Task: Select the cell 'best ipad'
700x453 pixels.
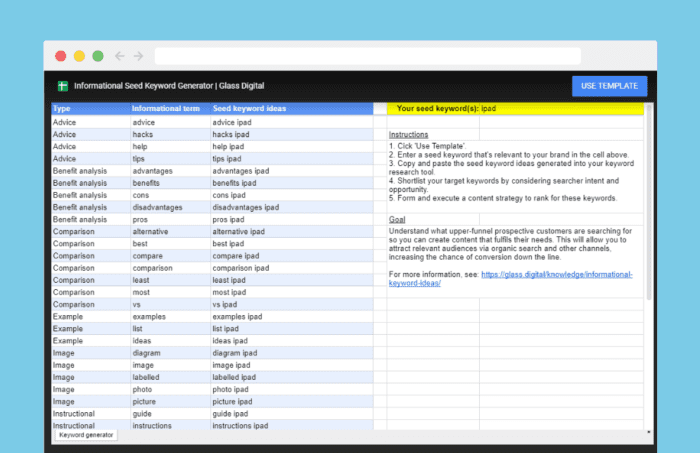Action: pos(292,244)
